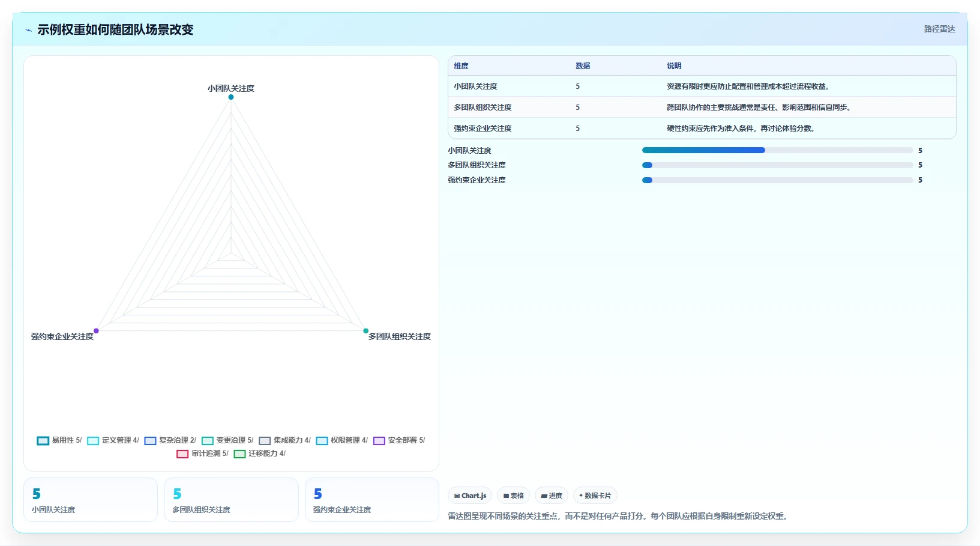Toggle the 权限管理 legend dataset

click(x=342, y=440)
